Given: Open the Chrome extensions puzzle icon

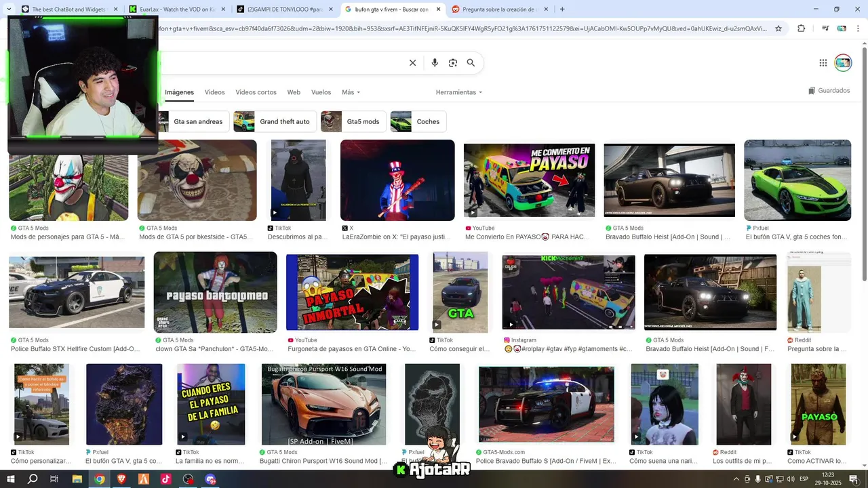Looking at the screenshot, I should point(802,28).
